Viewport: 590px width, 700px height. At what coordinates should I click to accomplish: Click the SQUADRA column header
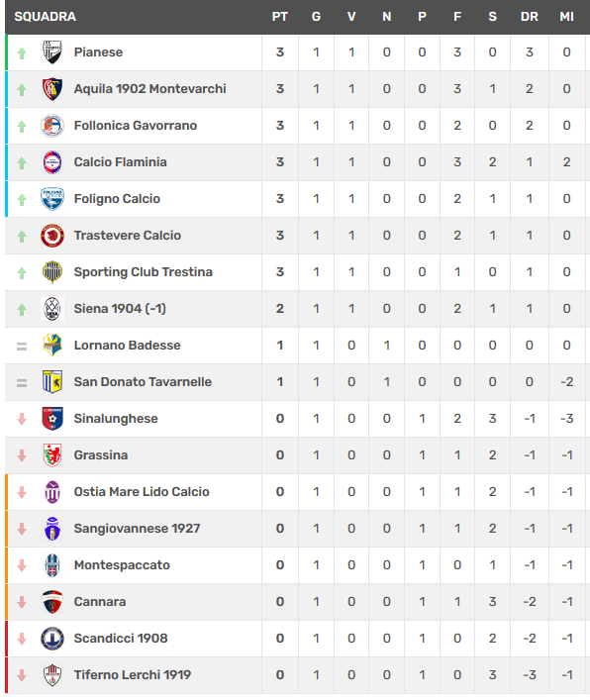[x=46, y=17]
